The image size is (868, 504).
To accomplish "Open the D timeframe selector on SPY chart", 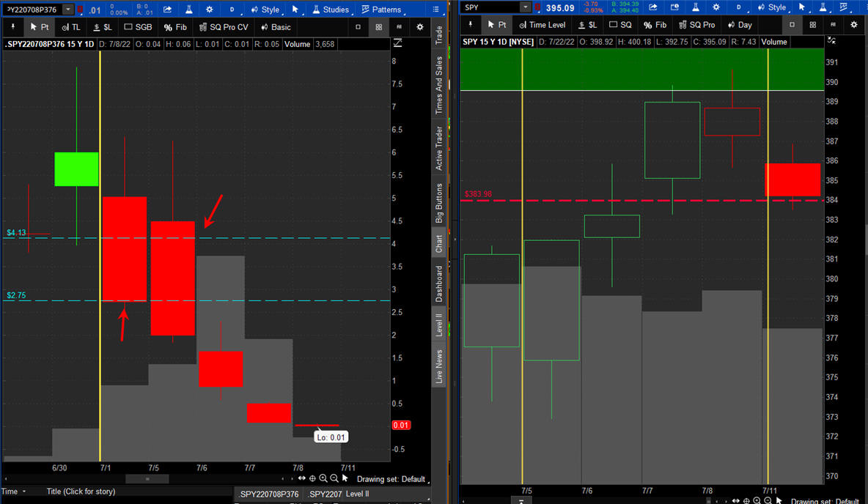I will [x=738, y=7].
